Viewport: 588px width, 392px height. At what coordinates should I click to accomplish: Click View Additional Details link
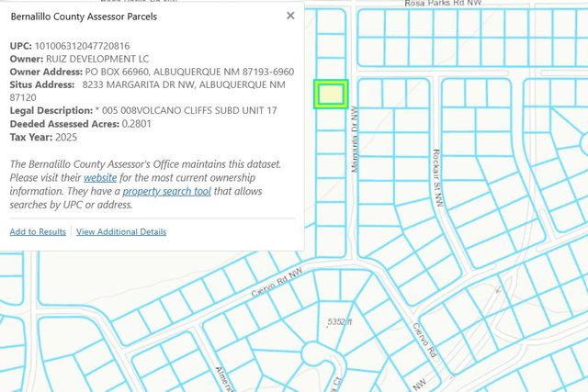click(x=121, y=231)
